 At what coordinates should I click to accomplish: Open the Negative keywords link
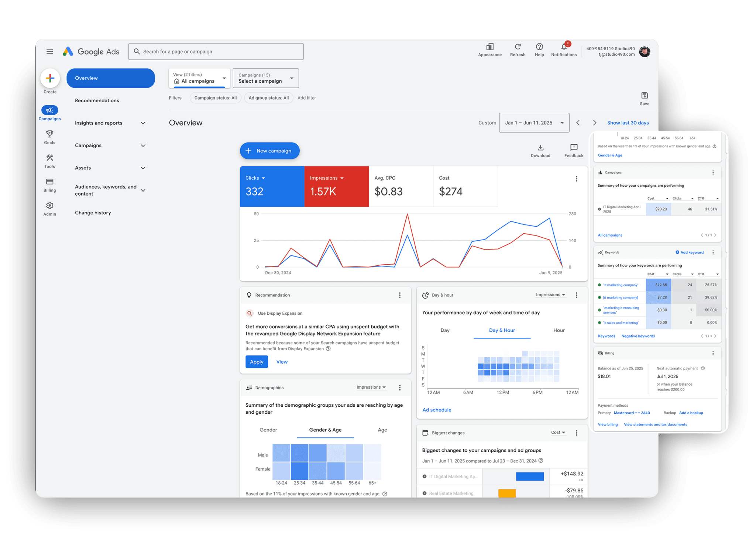click(x=638, y=336)
